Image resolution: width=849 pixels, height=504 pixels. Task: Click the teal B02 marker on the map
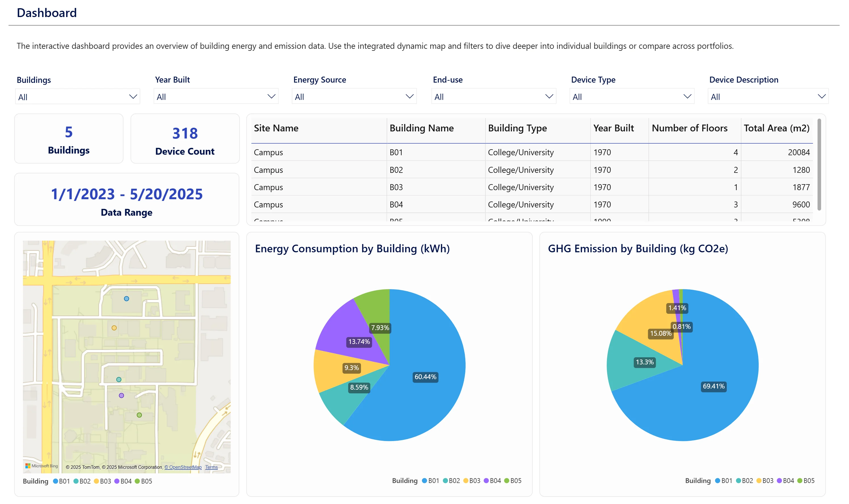pos(119,380)
